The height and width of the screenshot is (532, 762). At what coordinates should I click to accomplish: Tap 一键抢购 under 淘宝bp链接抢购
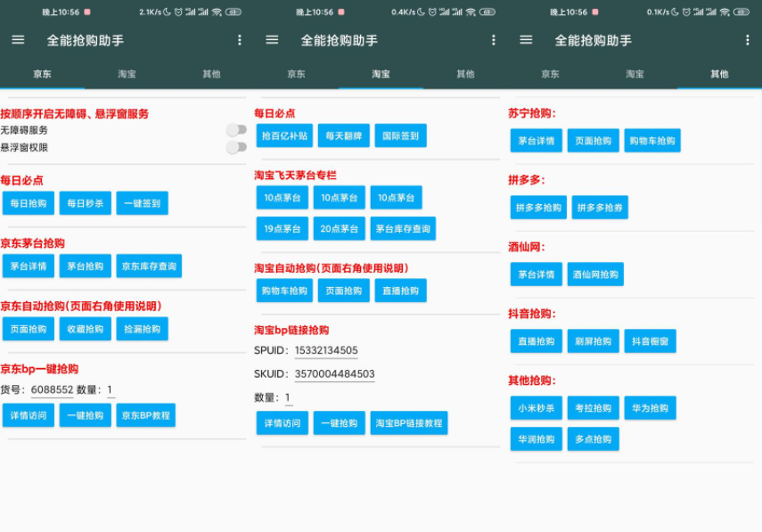pyautogui.click(x=340, y=423)
